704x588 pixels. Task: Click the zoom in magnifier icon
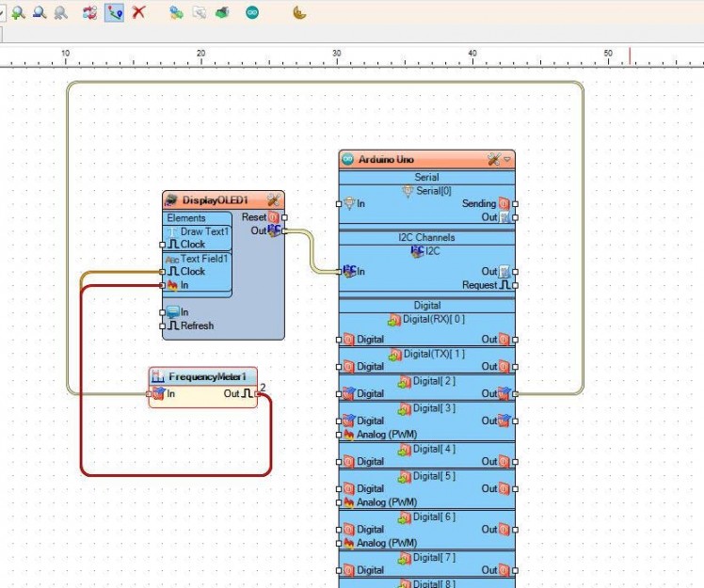18,13
